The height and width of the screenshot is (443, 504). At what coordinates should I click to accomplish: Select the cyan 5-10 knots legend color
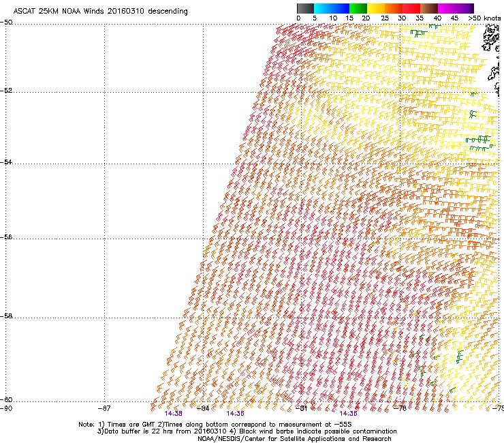(x=323, y=8)
